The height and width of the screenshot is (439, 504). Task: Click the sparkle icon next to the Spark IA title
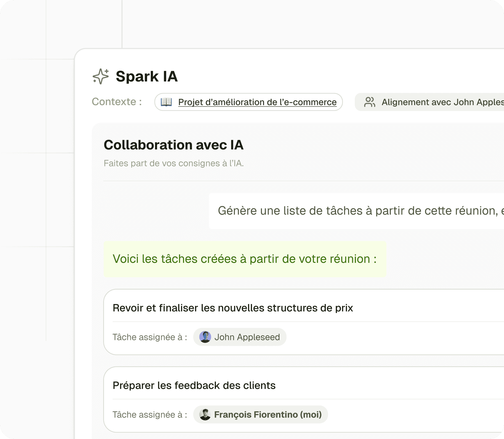101,77
